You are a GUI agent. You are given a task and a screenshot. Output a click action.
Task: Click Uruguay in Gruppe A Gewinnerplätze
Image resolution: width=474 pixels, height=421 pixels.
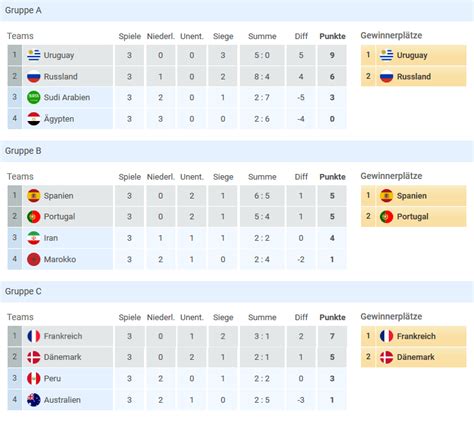[x=412, y=55]
